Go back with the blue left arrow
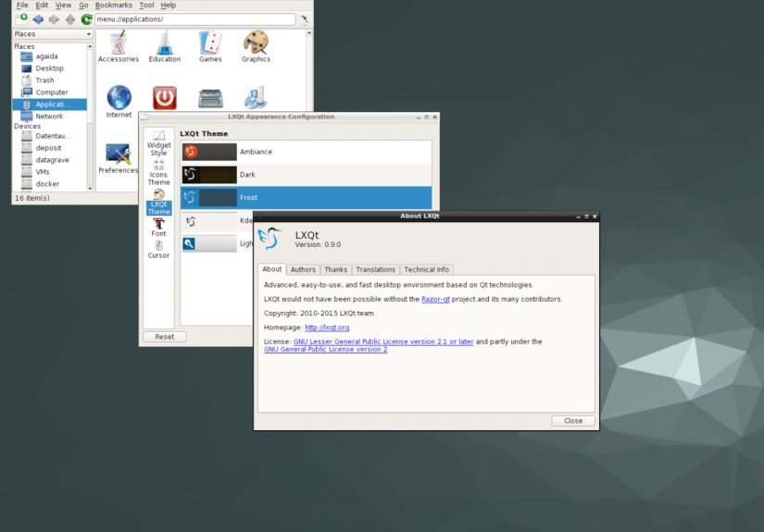Viewport: 764px width, 532px height. 38,19
